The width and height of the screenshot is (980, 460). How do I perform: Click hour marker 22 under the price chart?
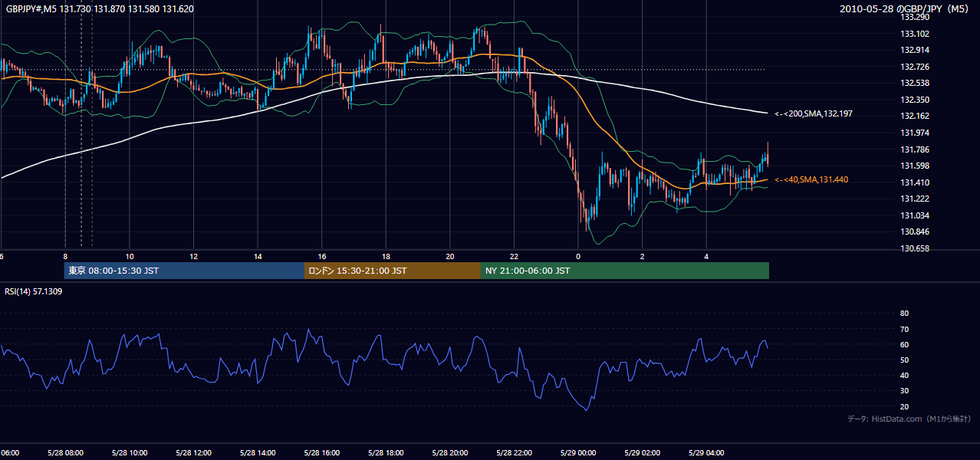pyautogui.click(x=514, y=257)
